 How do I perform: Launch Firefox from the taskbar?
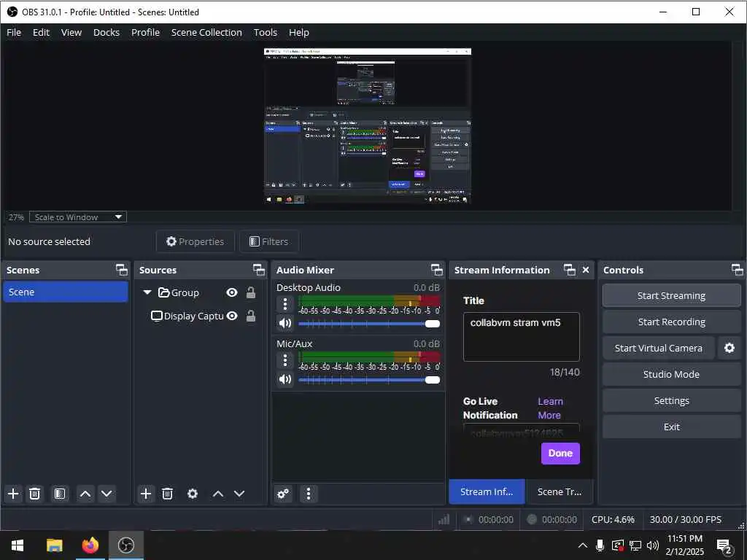(x=90, y=545)
